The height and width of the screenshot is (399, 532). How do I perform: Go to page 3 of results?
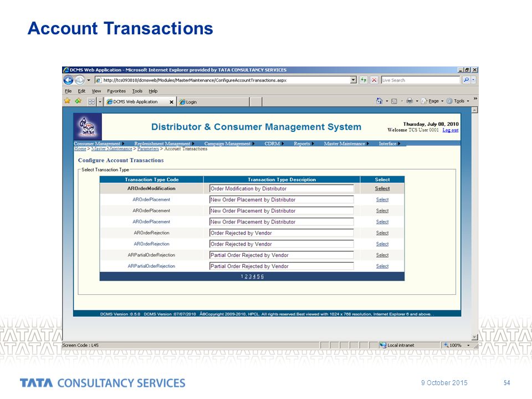250,277
